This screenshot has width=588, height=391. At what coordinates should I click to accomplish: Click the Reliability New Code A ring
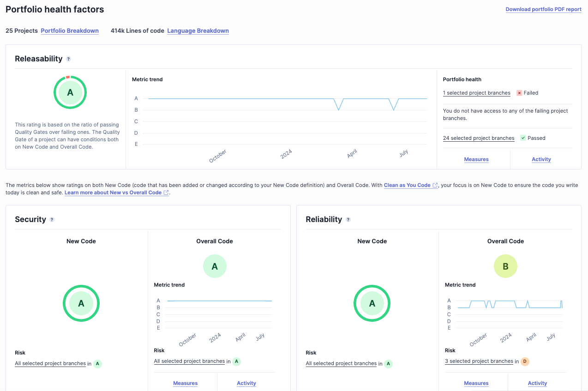tap(372, 303)
